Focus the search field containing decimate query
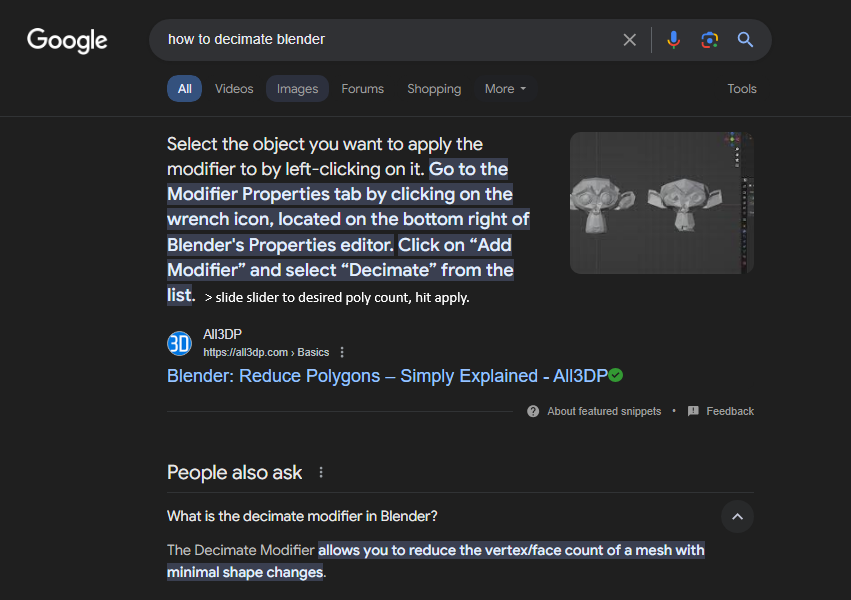Image resolution: width=851 pixels, height=600 pixels. (x=390, y=40)
